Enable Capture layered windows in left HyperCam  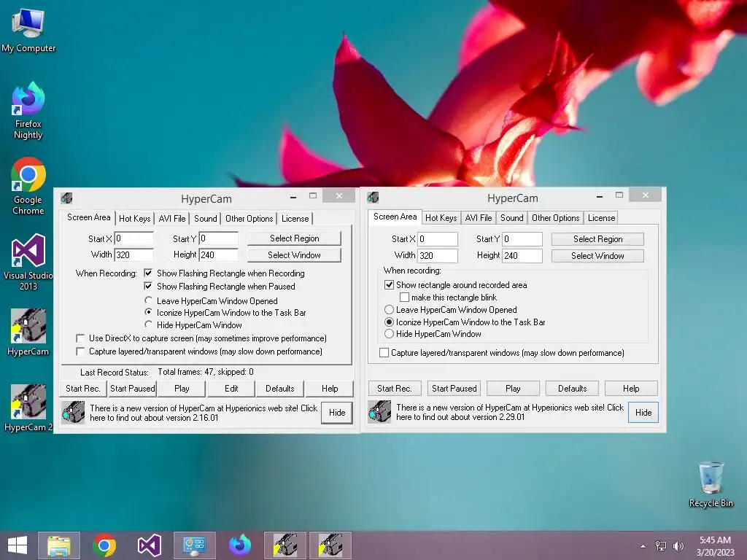pyautogui.click(x=80, y=351)
